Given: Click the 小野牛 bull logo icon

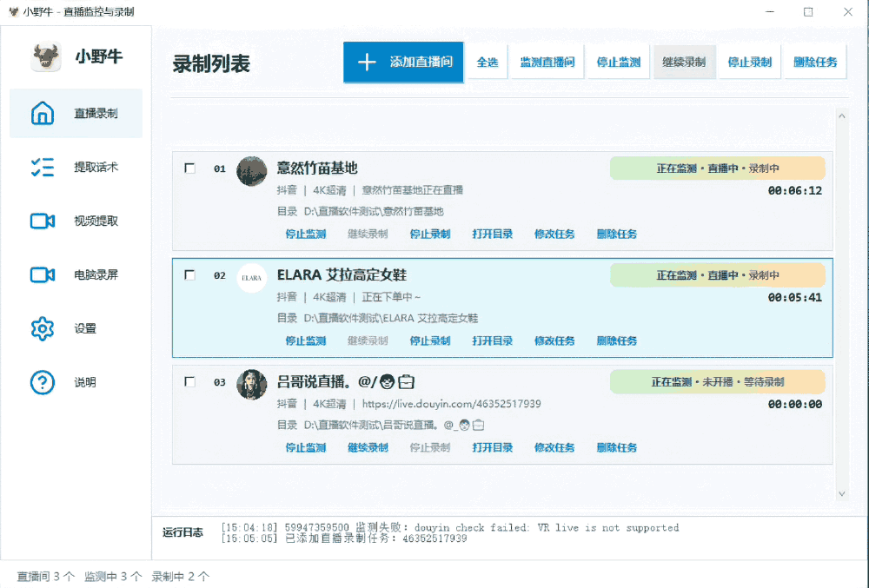Looking at the screenshot, I should pyautogui.click(x=46, y=57).
